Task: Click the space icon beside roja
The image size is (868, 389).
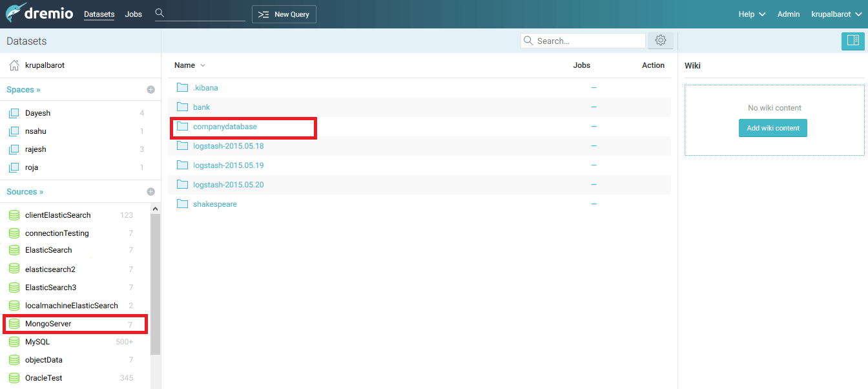Action: pyautogui.click(x=14, y=167)
